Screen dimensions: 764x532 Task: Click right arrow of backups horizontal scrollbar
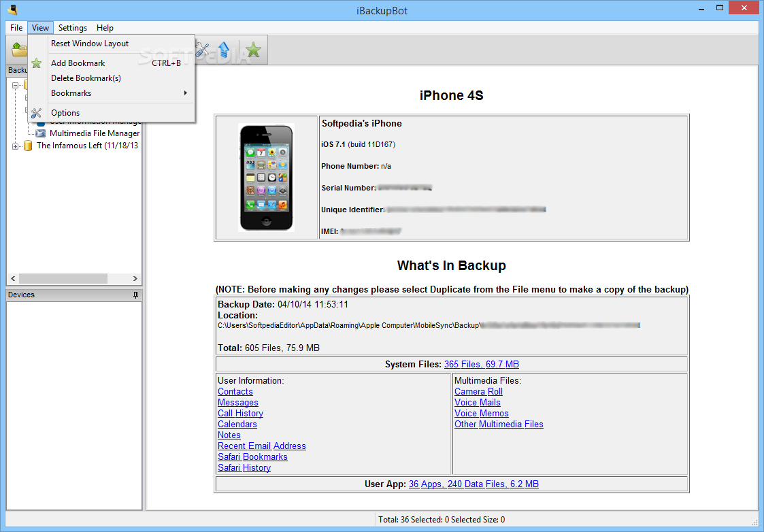pyautogui.click(x=135, y=279)
